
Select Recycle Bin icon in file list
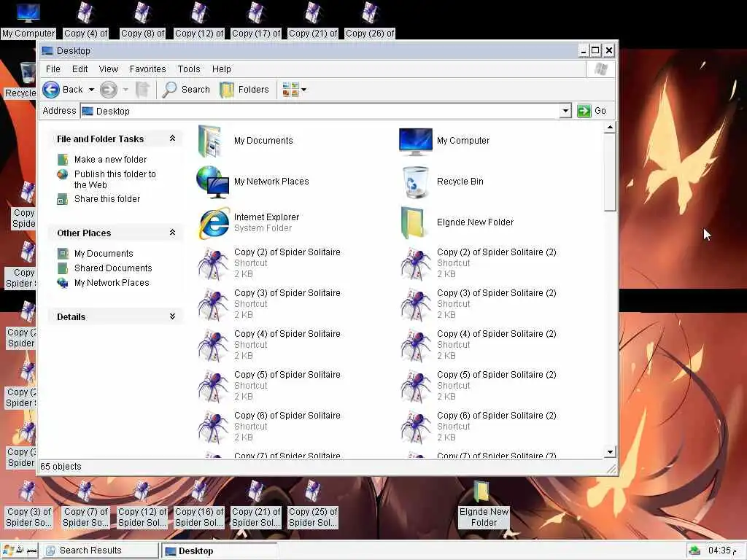(x=415, y=182)
